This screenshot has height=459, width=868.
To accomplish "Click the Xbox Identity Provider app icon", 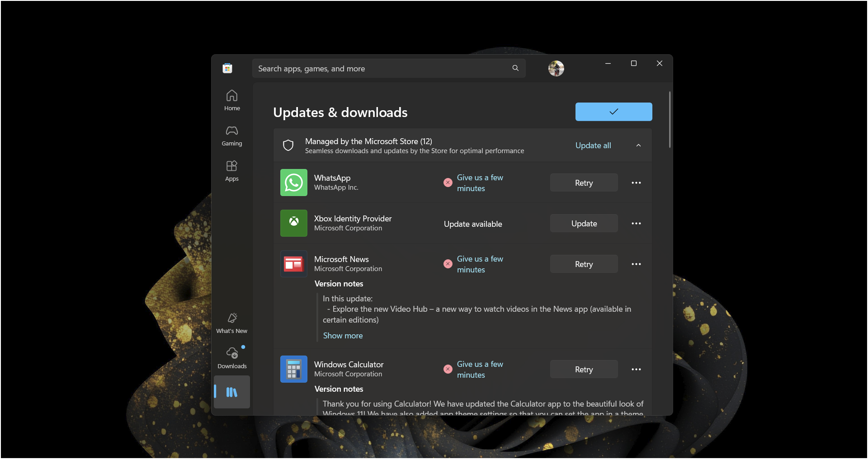I will [294, 223].
